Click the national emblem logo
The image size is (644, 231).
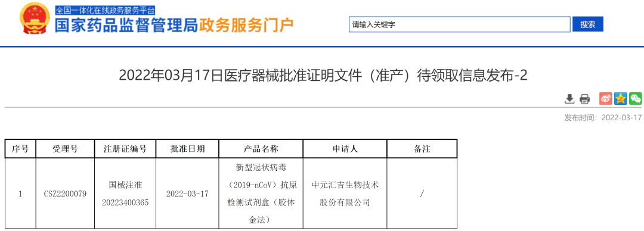click(x=35, y=18)
